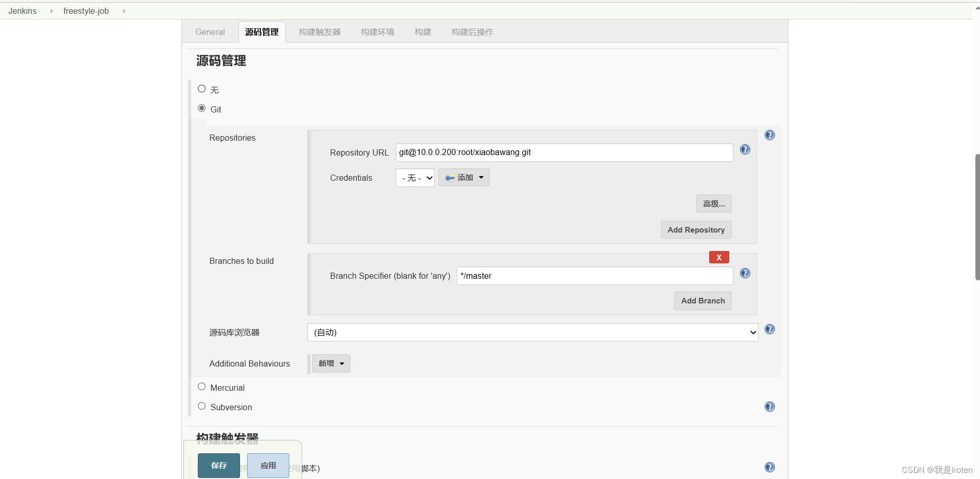Click the 高级... advanced button
This screenshot has width=980, height=479.
pos(714,204)
